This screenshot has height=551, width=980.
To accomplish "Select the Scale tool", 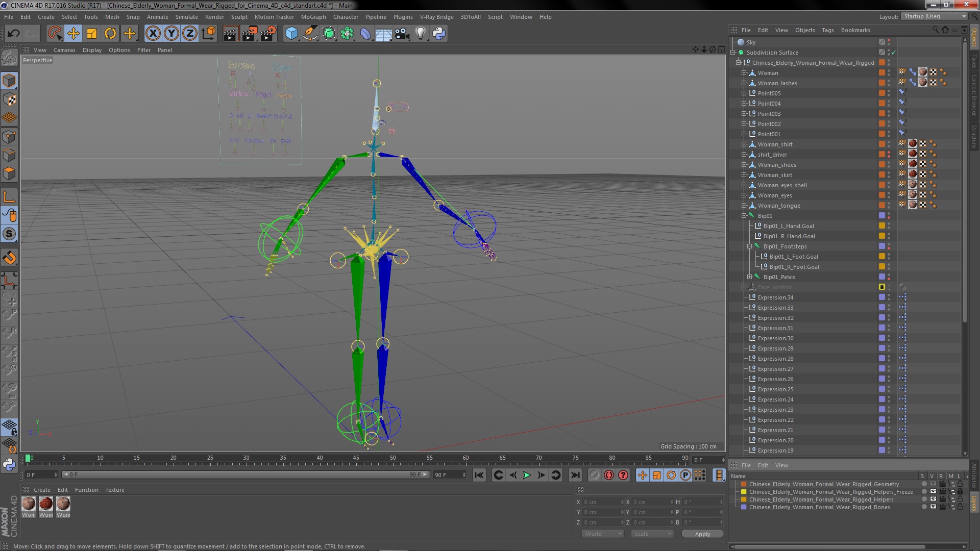I will pos(92,34).
